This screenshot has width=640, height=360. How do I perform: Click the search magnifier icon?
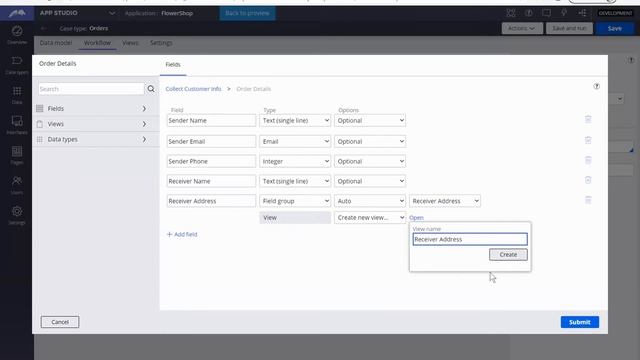151,89
